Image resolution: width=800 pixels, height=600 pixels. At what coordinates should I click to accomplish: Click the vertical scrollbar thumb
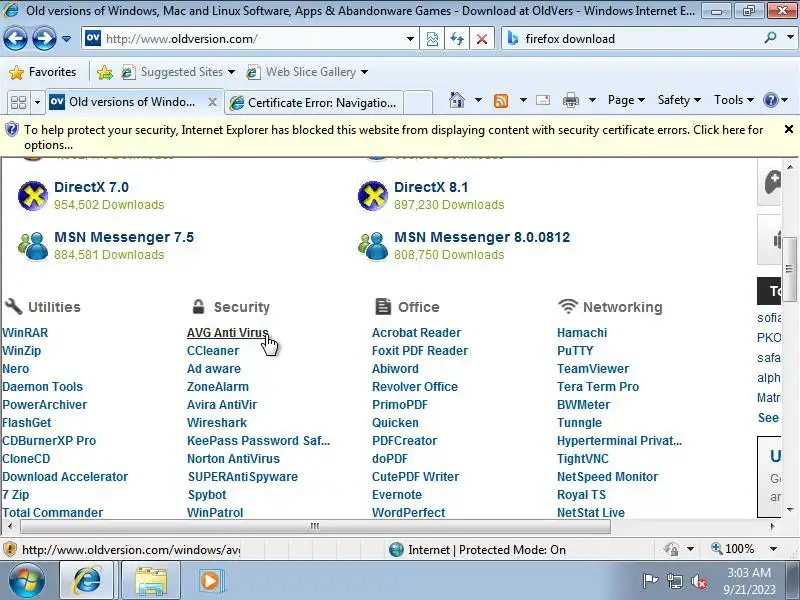pos(789,268)
